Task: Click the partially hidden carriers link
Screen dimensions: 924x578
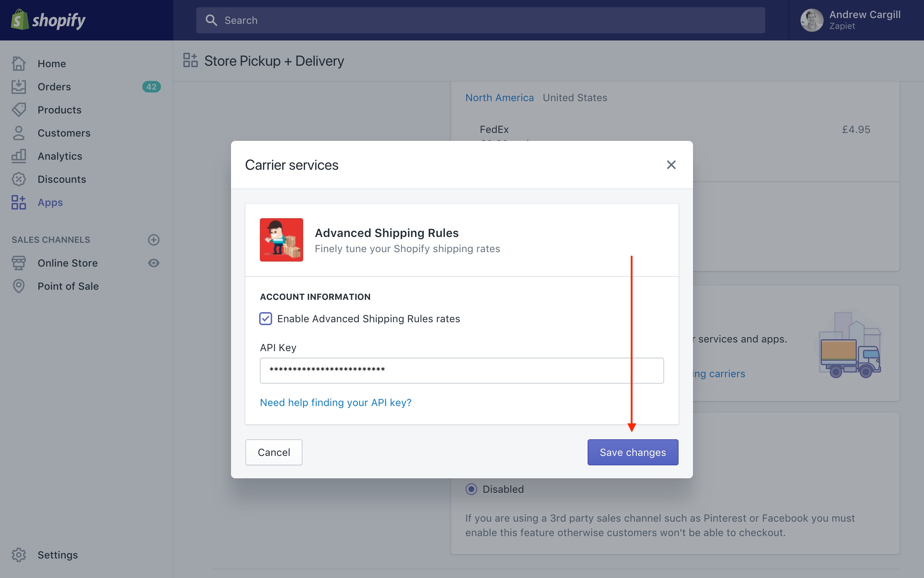Action: [x=719, y=374]
